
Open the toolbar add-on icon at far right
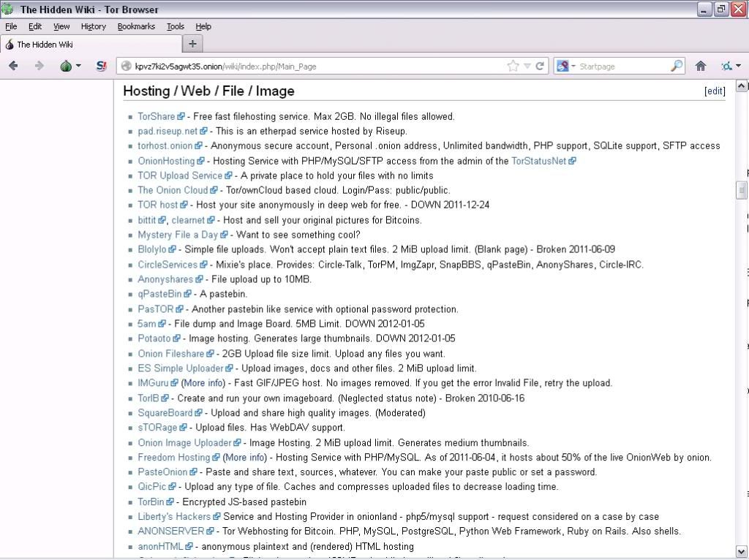tap(726, 66)
